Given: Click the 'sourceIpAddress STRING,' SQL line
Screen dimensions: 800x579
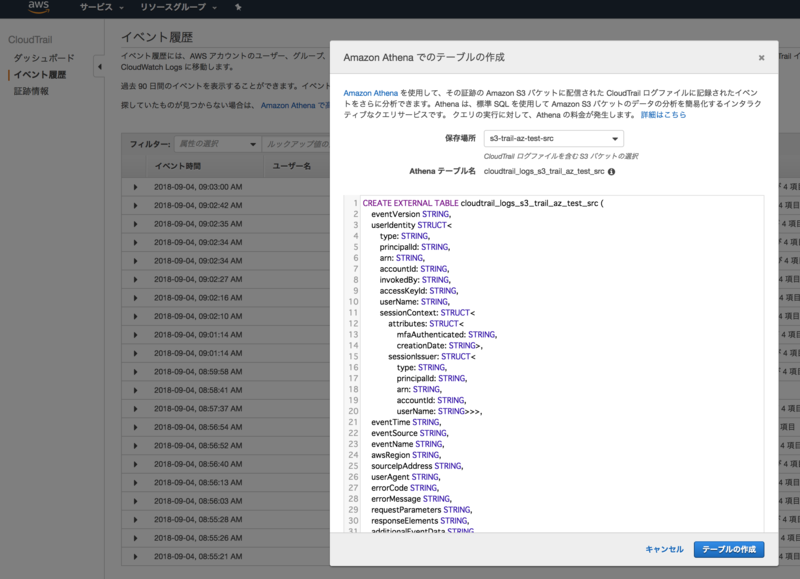Looking at the screenshot, I should pyautogui.click(x=417, y=466).
